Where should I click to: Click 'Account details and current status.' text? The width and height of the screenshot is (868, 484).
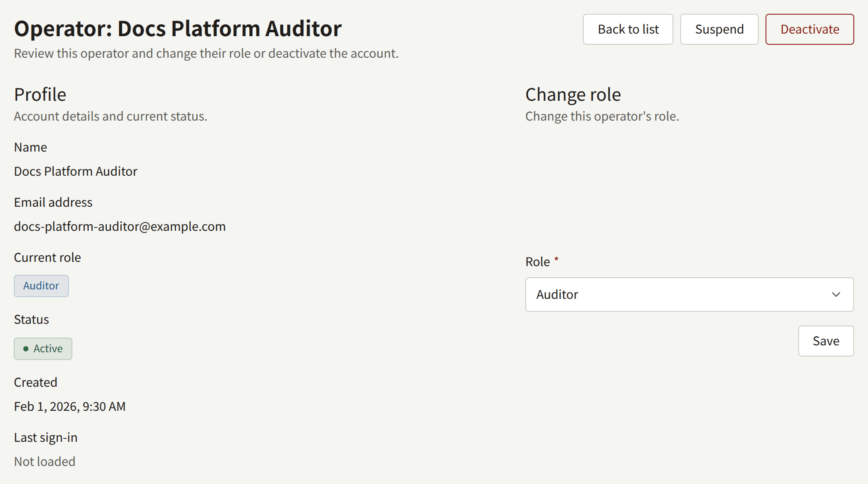(x=111, y=116)
